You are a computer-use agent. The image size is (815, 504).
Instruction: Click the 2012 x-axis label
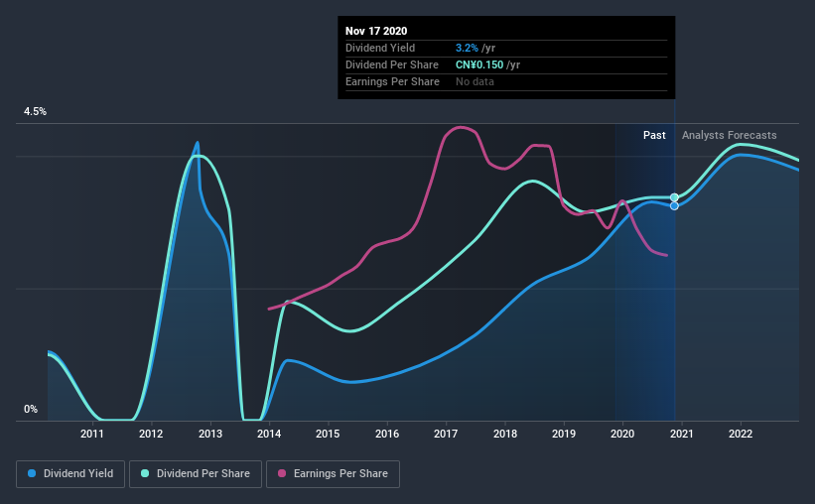pos(151,434)
